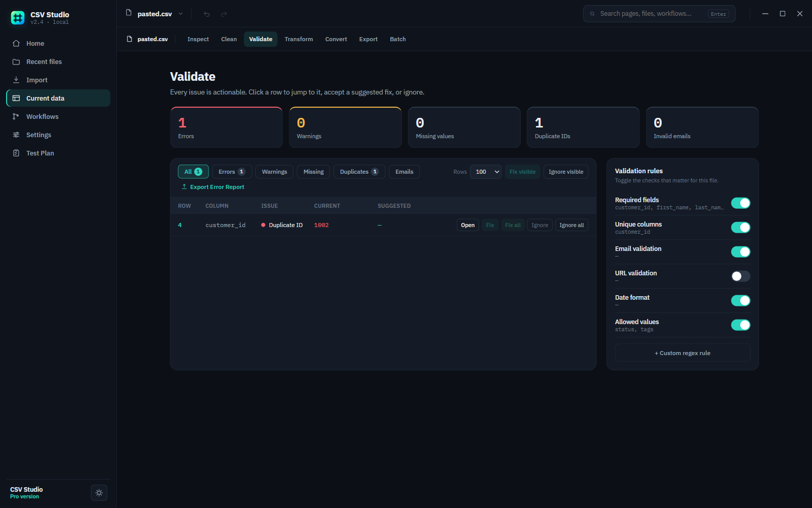
Task: Click Ignore visible button
Action: (x=566, y=172)
